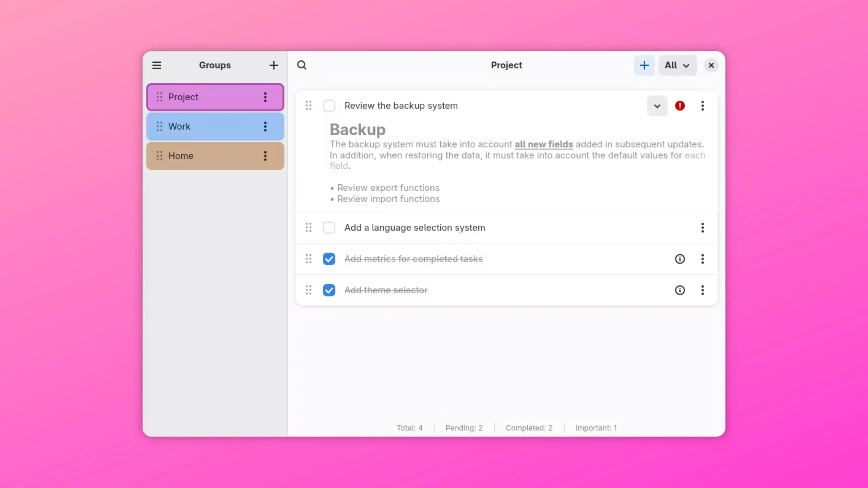This screenshot has height=488, width=868.
Task: Check the Add a language selection system task
Action: 329,228
